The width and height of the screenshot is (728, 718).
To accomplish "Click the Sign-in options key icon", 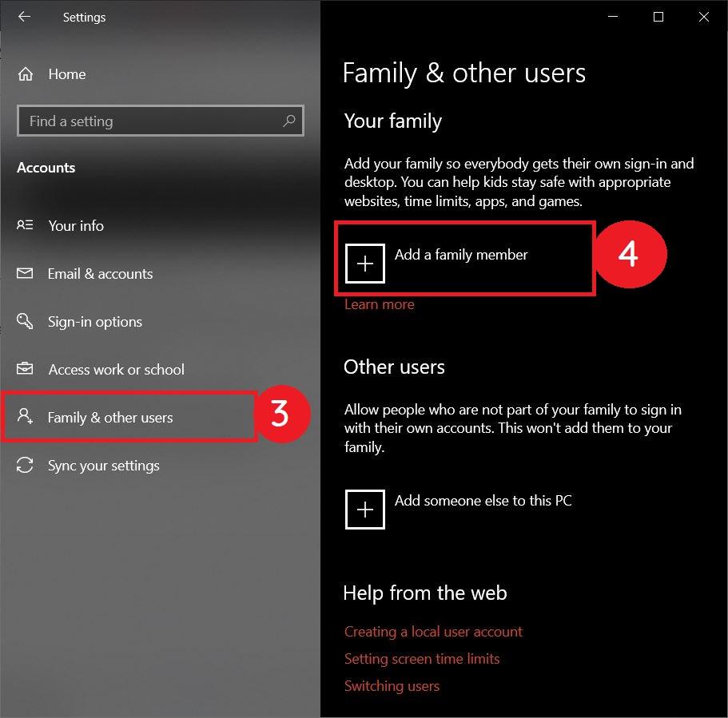I will [25, 321].
